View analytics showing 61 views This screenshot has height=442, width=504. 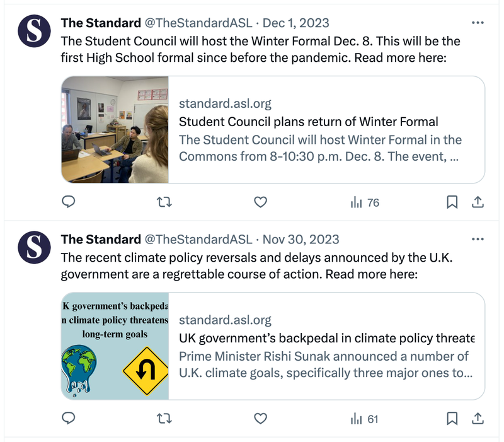point(365,419)
